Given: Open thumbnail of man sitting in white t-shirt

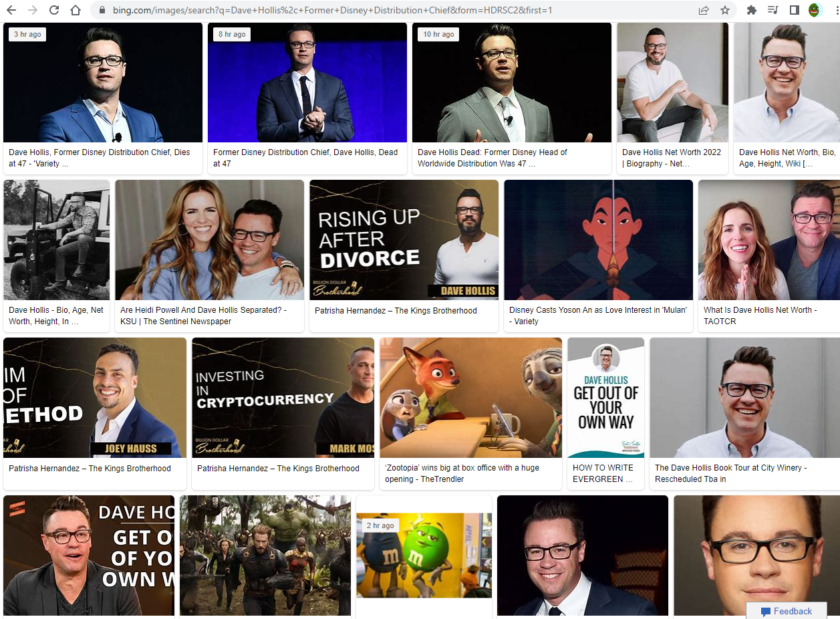Looking at the screenshot, I should pyautogui.click(x=672, y=82).
